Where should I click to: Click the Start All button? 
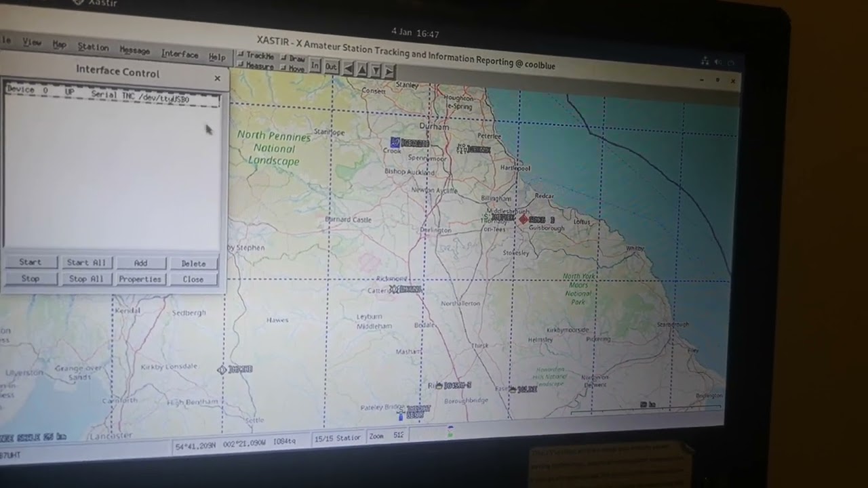86,263
